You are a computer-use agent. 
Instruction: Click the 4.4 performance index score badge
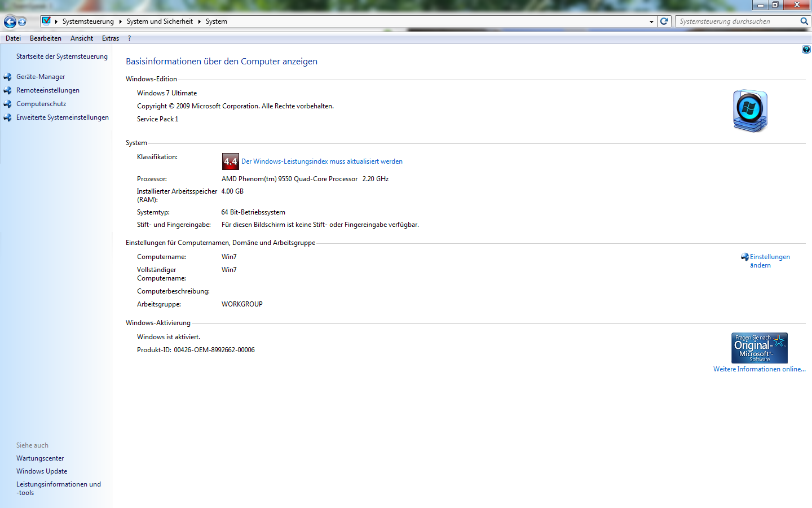pyautogui.click(x=230, y=161)
